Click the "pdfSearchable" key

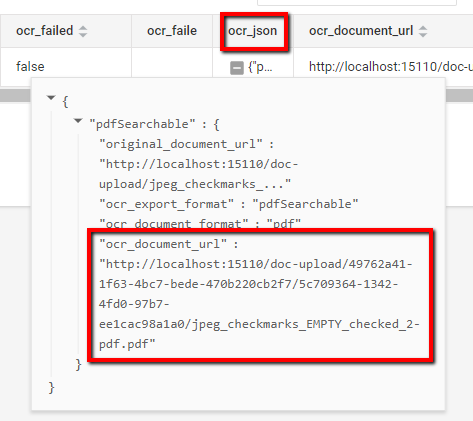142,124
